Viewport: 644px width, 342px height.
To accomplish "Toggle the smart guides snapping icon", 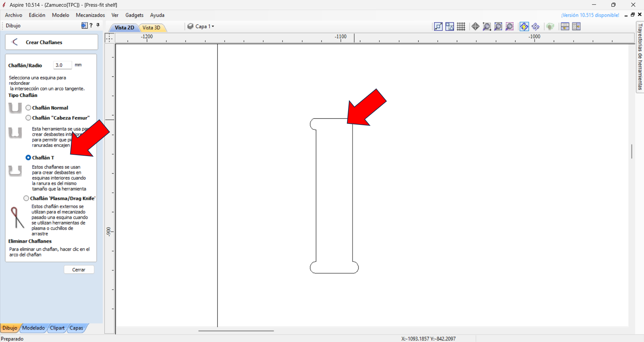I will click(x=450, y=26).
